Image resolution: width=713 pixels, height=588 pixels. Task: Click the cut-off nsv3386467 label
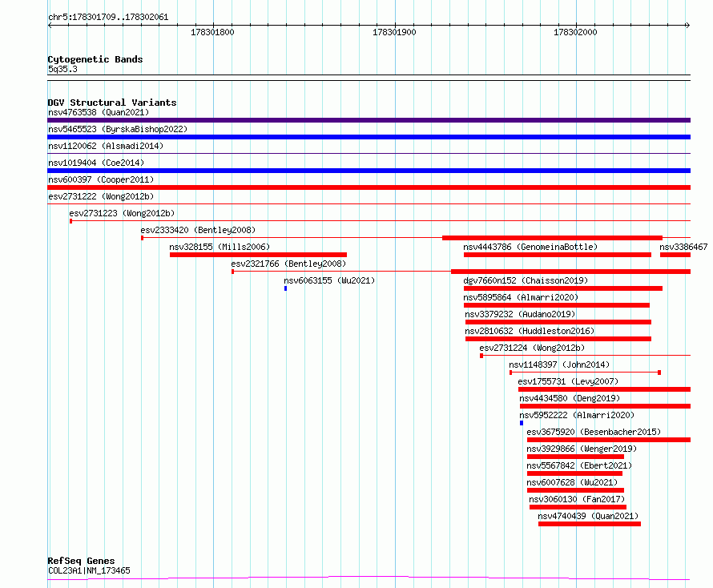click(683, 247)
